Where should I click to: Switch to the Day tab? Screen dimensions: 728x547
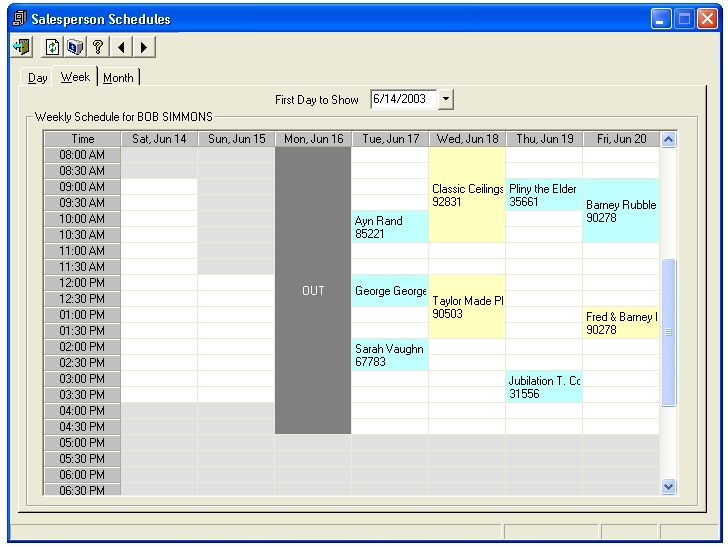37,78
